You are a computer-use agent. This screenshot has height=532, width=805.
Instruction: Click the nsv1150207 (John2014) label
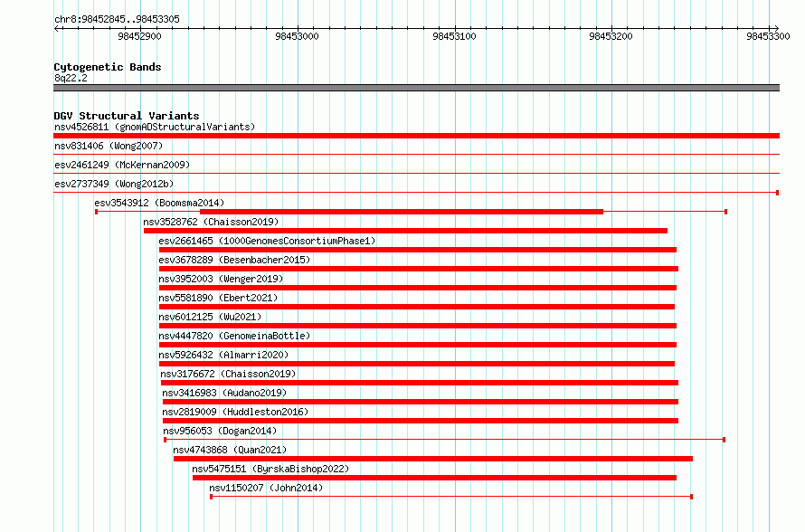point(266,488)
